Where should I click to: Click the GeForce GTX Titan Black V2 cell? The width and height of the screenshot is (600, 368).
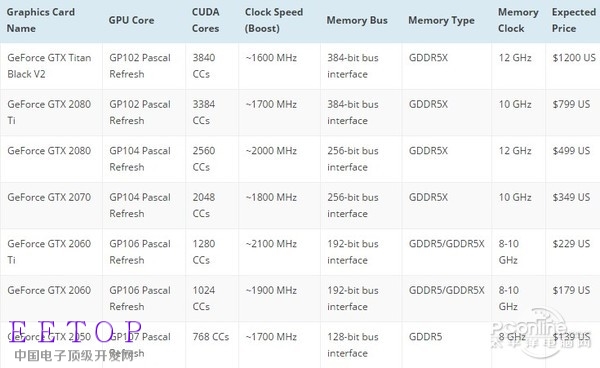(49, 66)
